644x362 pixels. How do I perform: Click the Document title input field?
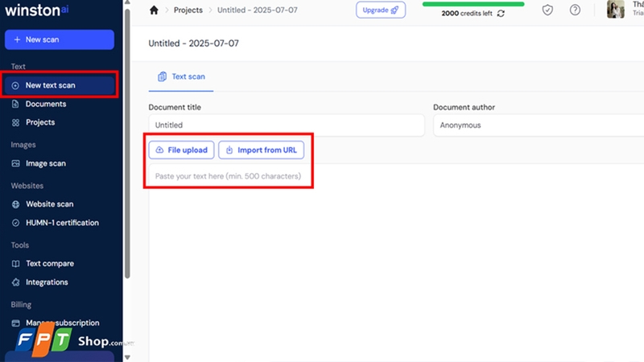(x=287, y=125)
